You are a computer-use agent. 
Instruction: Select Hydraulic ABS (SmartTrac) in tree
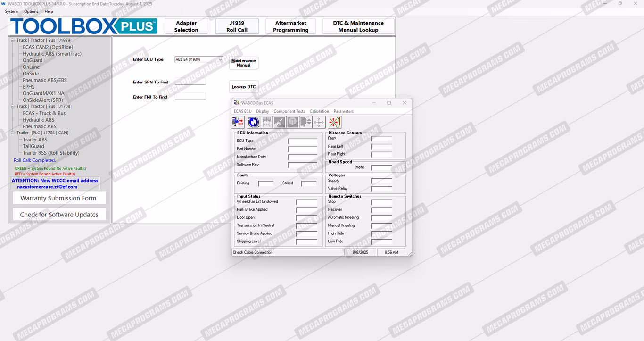[52, 54]
